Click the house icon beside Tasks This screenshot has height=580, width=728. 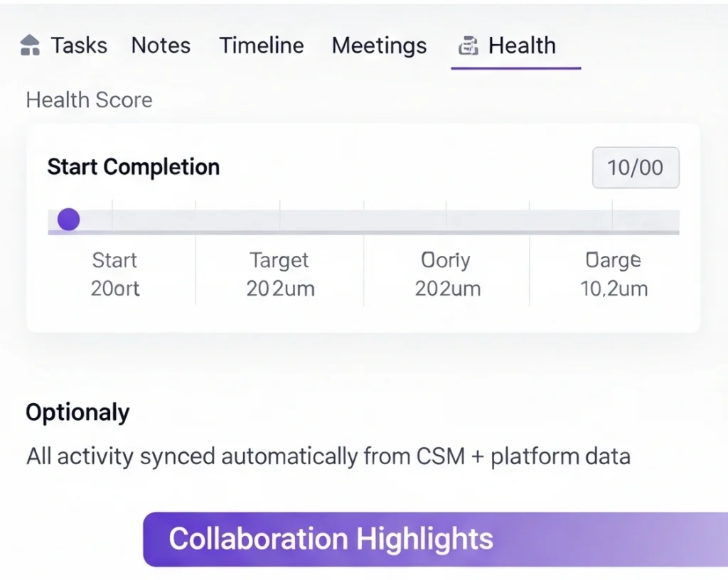[30, 45]
